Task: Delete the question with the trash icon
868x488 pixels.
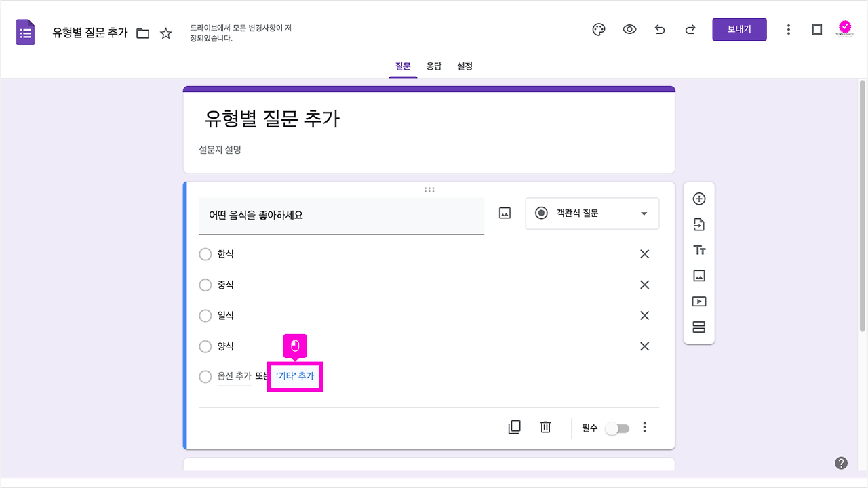Action: 545,427
